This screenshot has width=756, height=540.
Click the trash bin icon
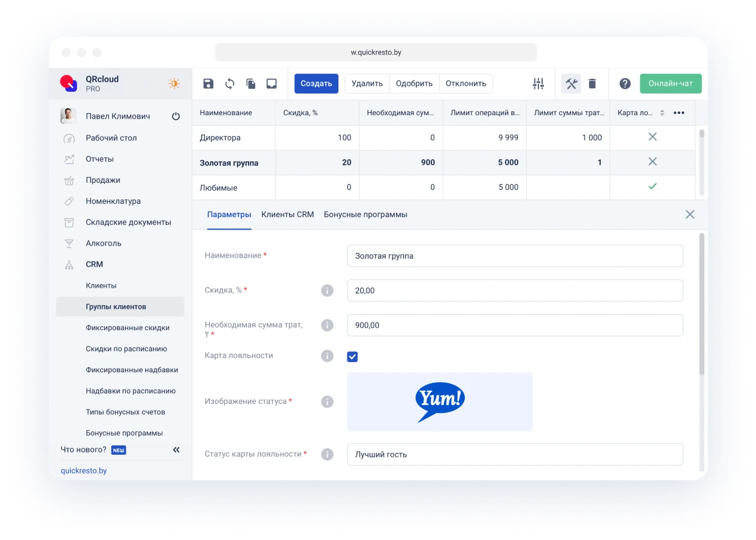click(x=592, y=84)
